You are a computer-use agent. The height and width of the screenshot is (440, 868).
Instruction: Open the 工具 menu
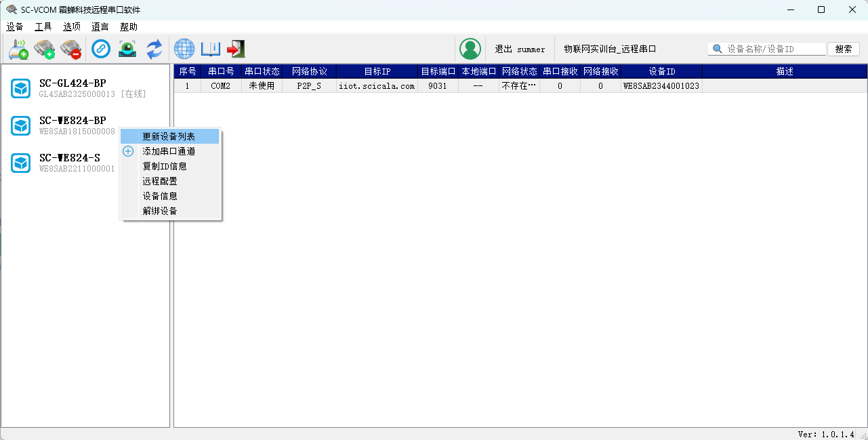coord(43,27)
